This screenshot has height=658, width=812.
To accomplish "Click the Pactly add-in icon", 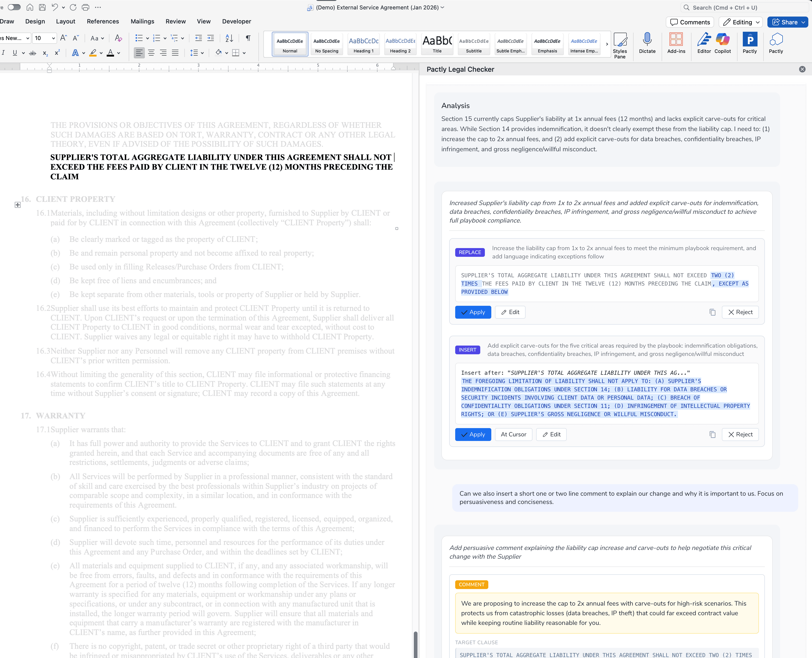I will 750,43.
